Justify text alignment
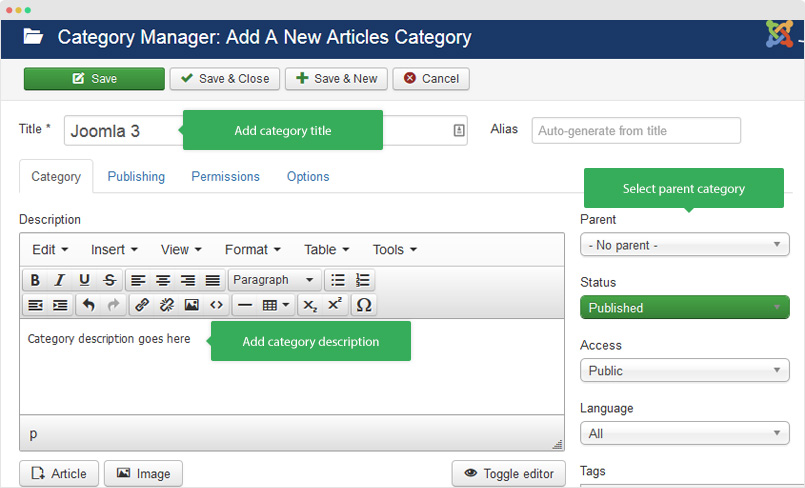This screenshot has width=805, height=488. click(213, 280)
